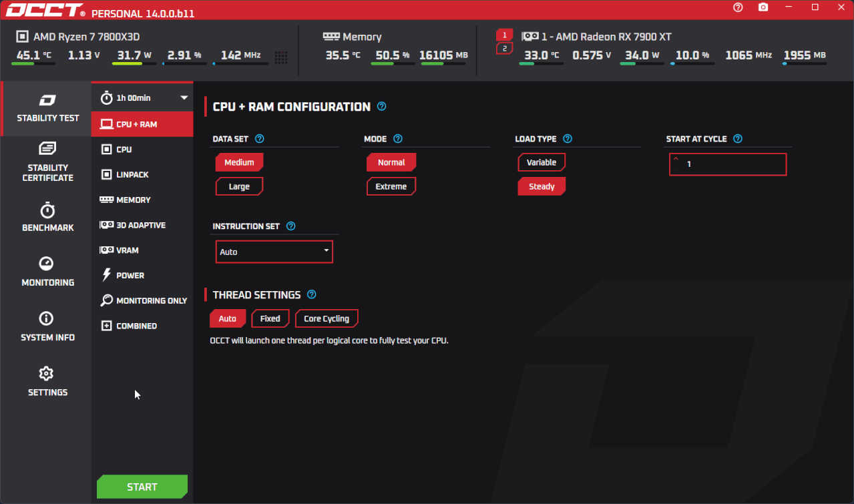Viewport: 854px width, 504px height.
Task: Open the Stability Certificate section
Action: (x=47, y=162)
